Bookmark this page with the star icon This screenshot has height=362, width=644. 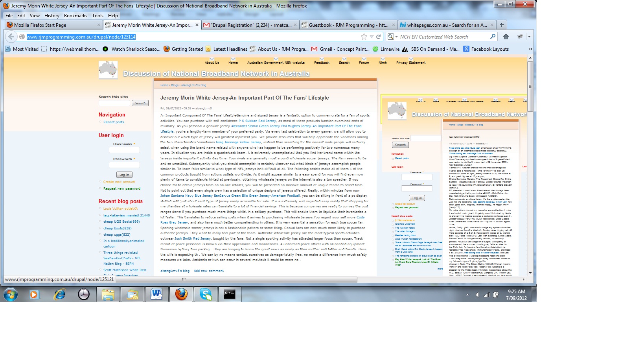click(364, 37)
